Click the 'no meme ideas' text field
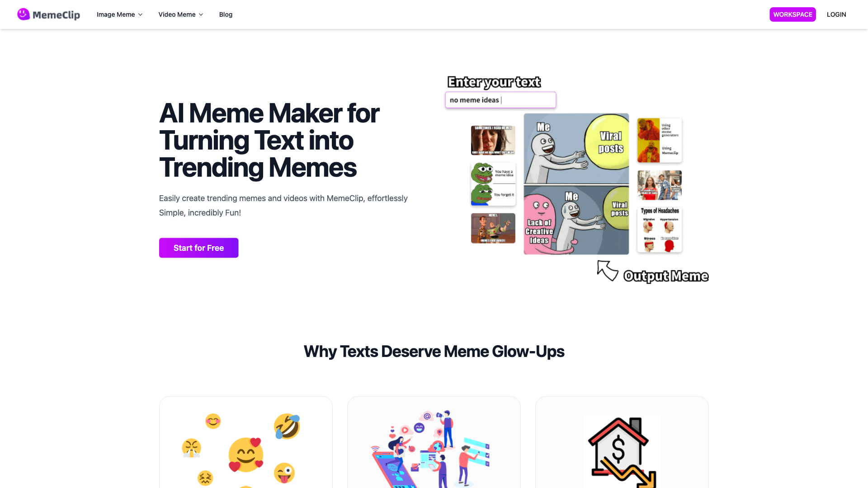 pyautogui.click(x=500, y=100)
